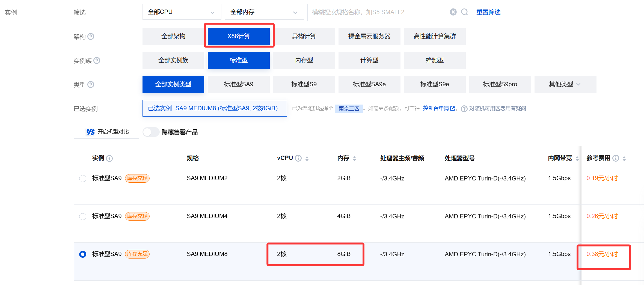
Task: Open the help icon next to 类型
Action: [x=91, y=84]
